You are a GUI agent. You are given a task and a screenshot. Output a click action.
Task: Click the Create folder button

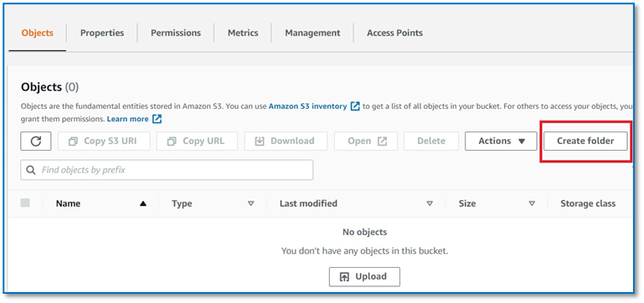click(x=585, y=141)
